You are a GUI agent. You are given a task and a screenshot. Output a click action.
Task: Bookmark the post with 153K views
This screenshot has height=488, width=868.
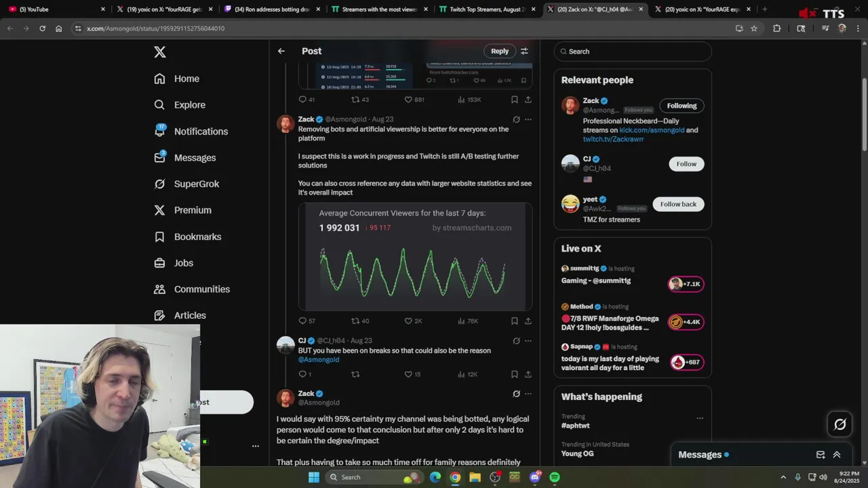point(515,100)
